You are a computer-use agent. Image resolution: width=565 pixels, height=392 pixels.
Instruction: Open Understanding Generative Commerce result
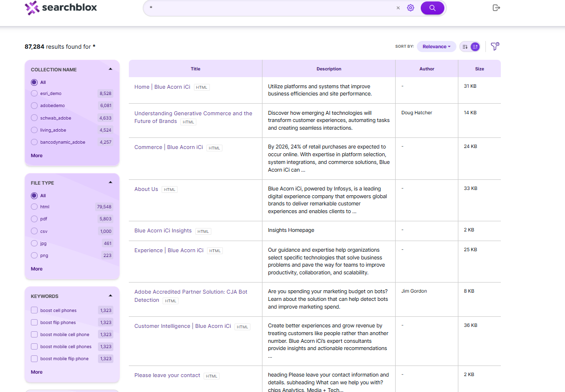(193, 117)
